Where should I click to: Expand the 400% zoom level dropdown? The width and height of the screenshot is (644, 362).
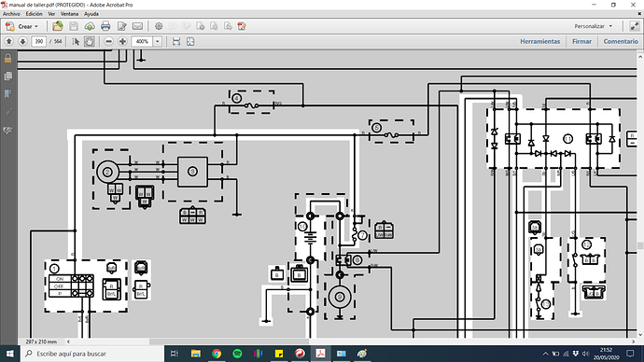click(158, 41)
